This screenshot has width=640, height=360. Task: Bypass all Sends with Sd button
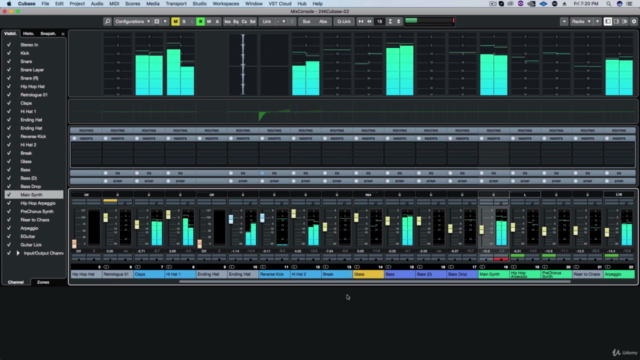pyautogui.click(x=253, y=22)
